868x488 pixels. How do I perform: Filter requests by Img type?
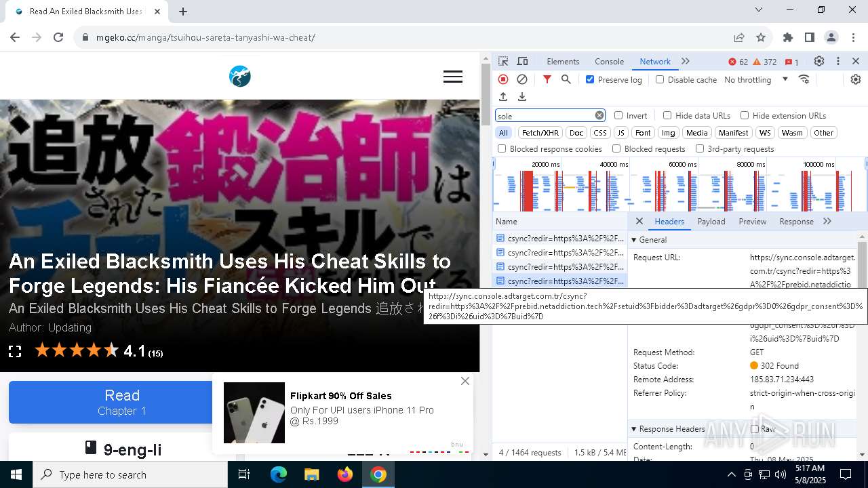pos(668,133)
